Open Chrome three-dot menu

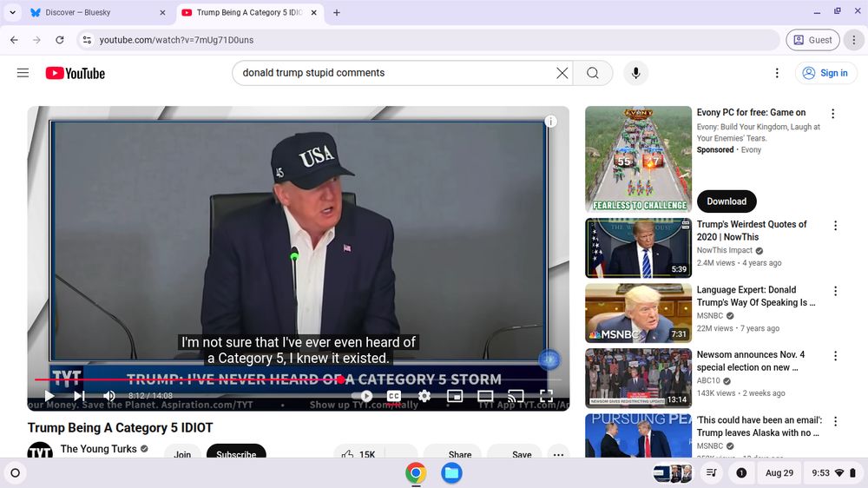[853, 40]
